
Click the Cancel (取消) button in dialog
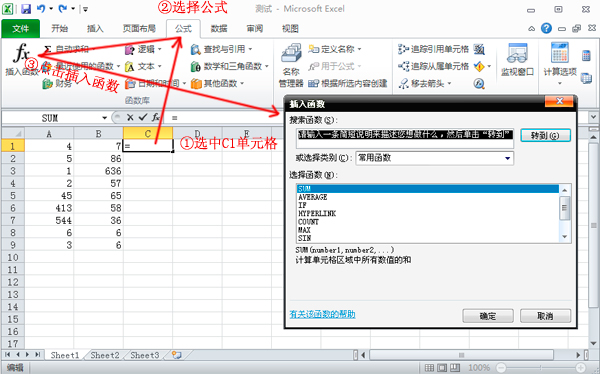545,316
